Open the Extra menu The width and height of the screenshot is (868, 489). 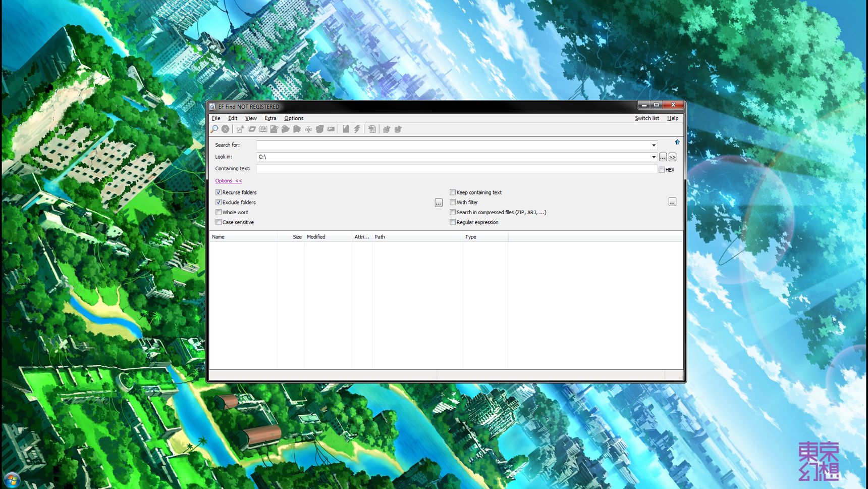(270, 118)
